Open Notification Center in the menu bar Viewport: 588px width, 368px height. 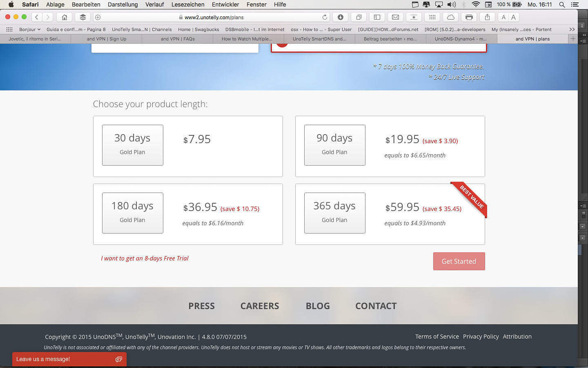(575, 4)
